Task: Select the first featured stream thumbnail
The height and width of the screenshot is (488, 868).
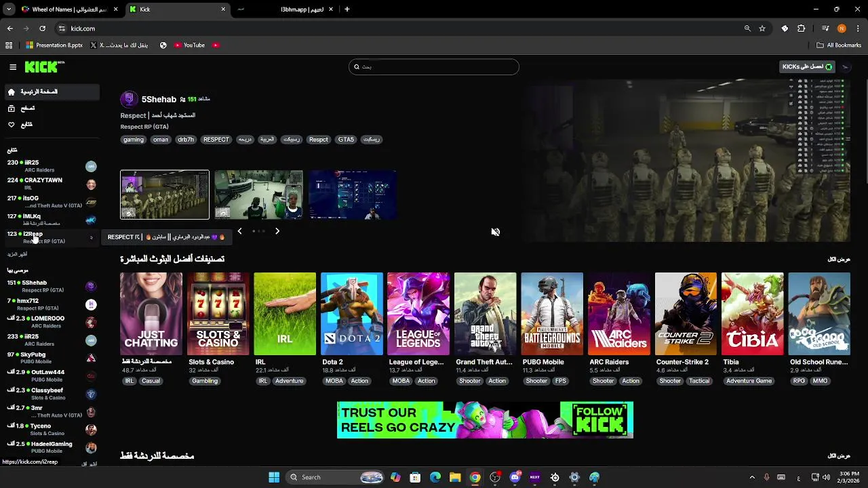Action: pos(165,195)
